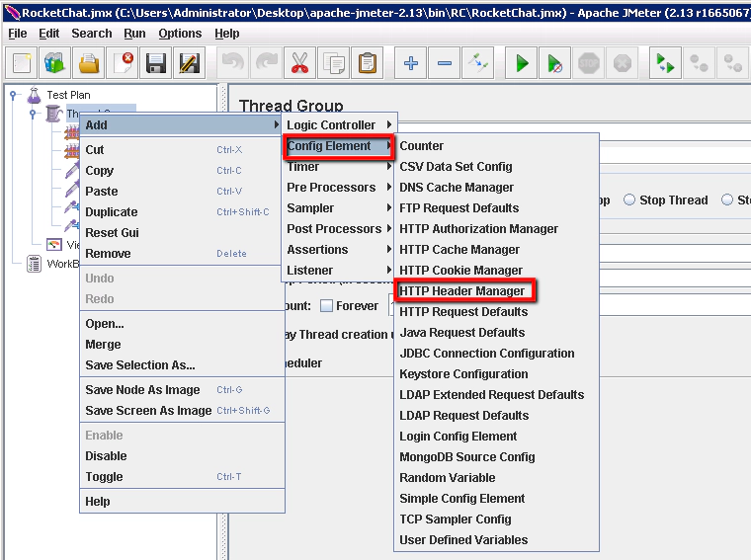Click the Shutdown X toolbar icon

(623, 63)
